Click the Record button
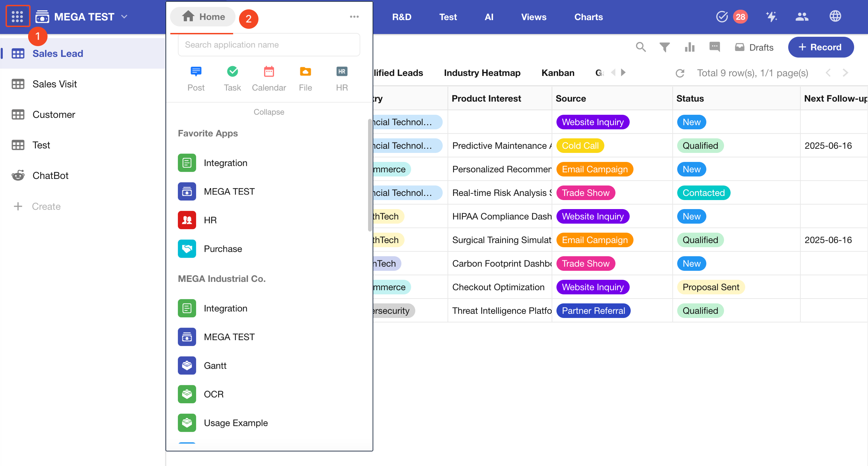 pyautogui.click(x=820, y=47)
